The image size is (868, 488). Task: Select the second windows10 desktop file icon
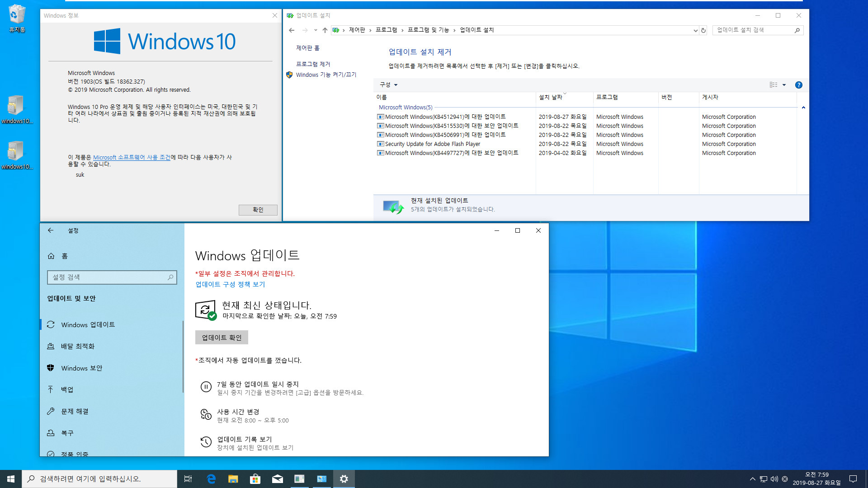(x=17, y=155)
